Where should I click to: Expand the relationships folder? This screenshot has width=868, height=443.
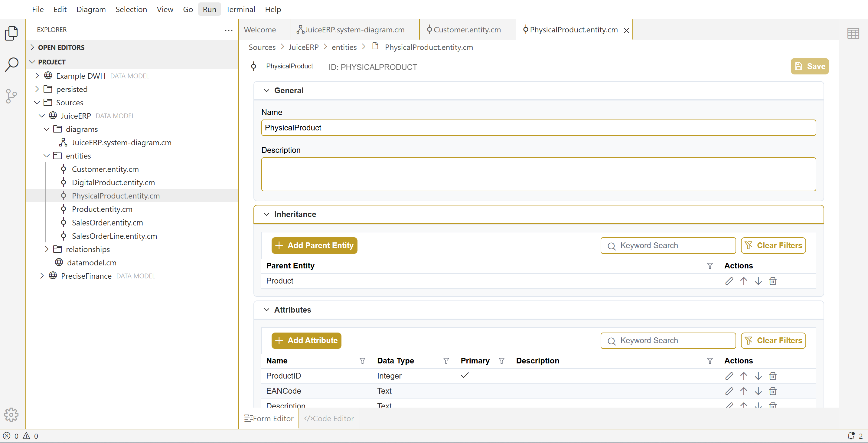coord(47,249)
